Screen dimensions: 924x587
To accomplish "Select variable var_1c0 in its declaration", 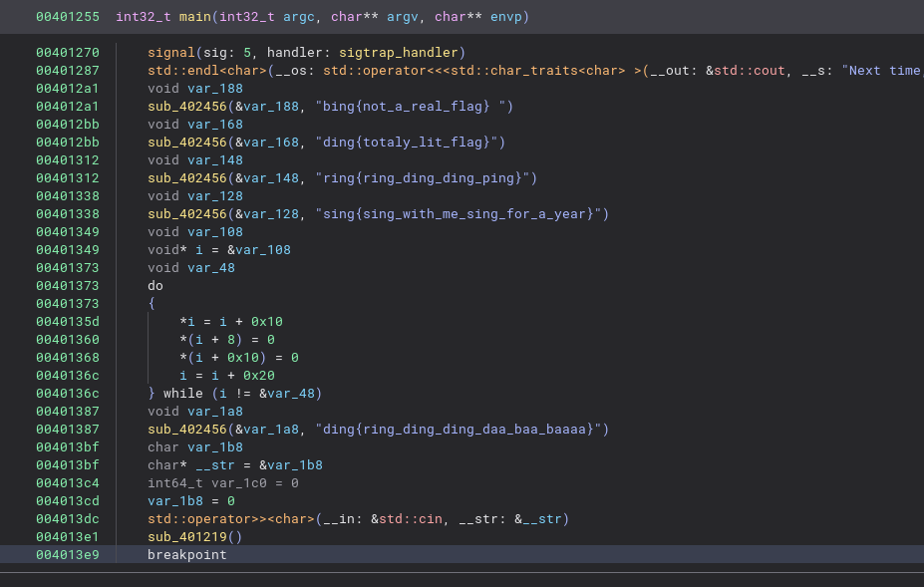I will click(239, 483).
